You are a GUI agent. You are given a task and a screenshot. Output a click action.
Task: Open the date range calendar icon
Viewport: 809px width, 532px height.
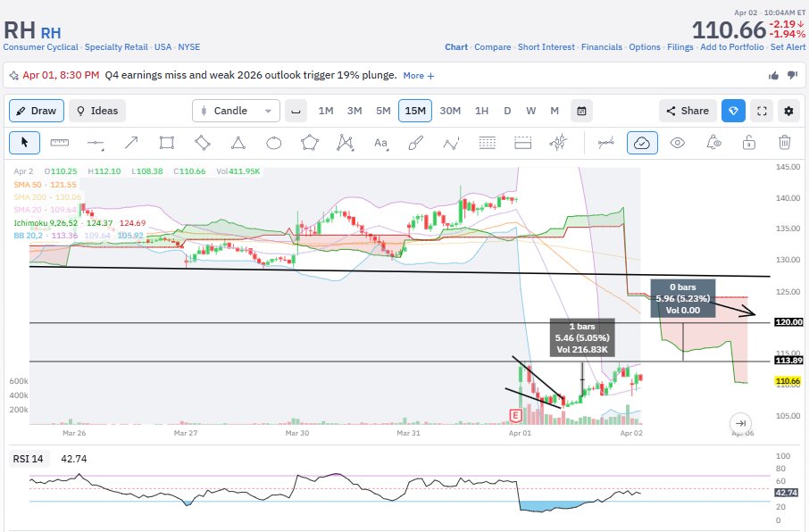pyautogui.click(x=581, y=111)
